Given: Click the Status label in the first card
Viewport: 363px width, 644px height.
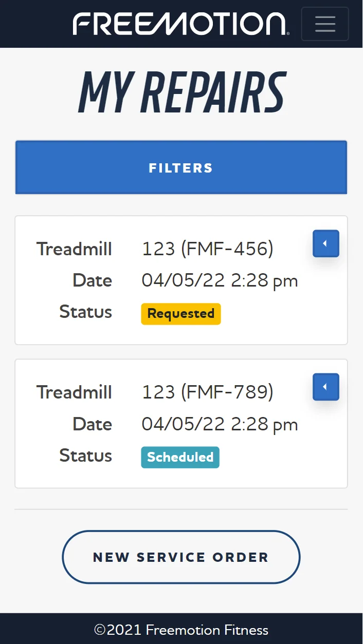Looking at the screenshot, I should tap(85, 312).
